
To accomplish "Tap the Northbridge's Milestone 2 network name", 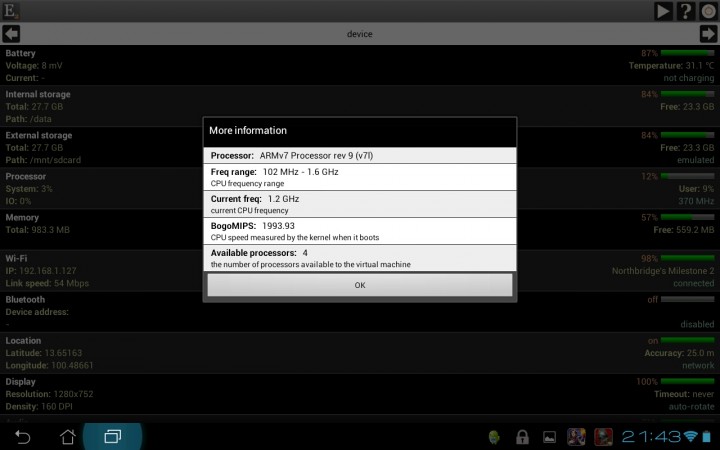I will click(x=663, y=271).
